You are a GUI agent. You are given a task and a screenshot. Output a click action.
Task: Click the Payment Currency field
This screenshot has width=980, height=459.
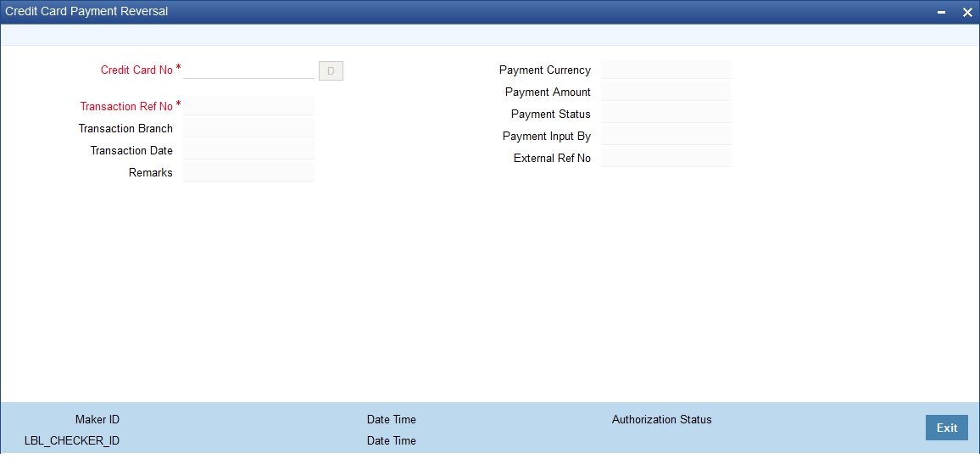[x=666, y=70]
